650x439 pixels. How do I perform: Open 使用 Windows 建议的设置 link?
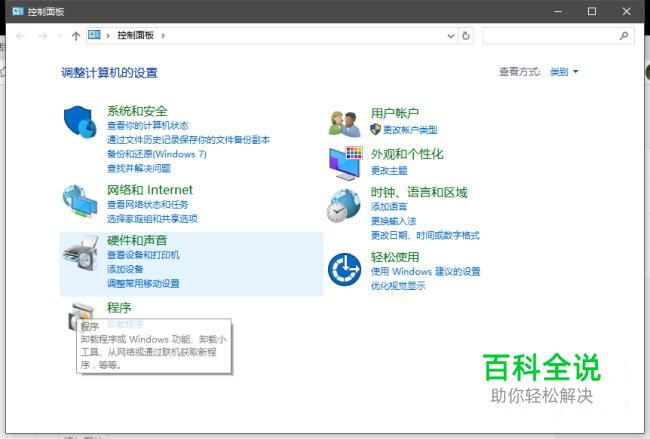tap(425, 272)
